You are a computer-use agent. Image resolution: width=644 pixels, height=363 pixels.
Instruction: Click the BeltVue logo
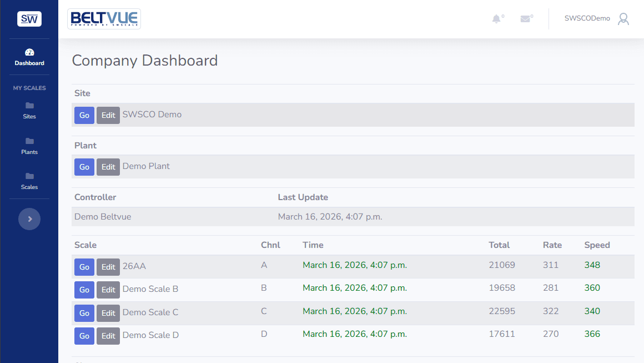[104, 18]
